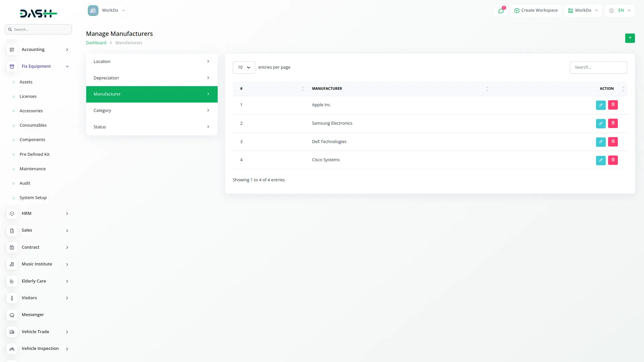The height and width of the screenshot is (362, 644).
Task: Open the messages chat icon
Action: point(501,11)
